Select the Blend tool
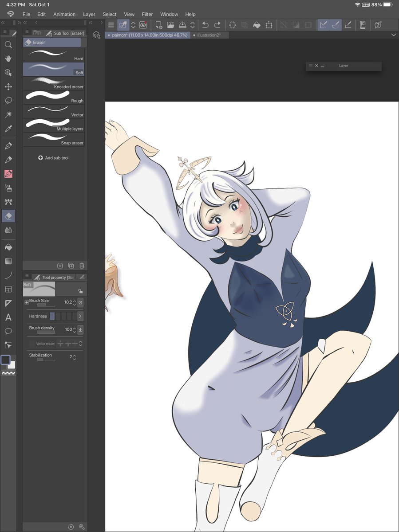399x532 pixels. tap(8, 230)
